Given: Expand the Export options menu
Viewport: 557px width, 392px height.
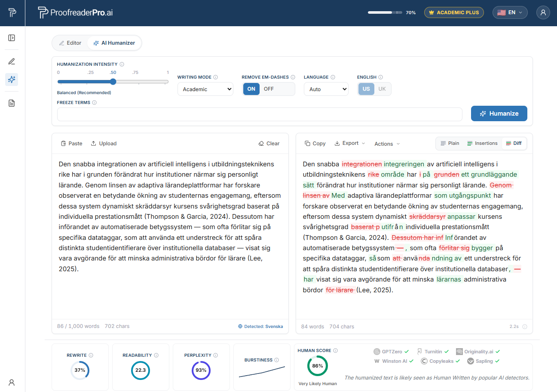Looking at the screenshot, I should (x=350, y=143).
